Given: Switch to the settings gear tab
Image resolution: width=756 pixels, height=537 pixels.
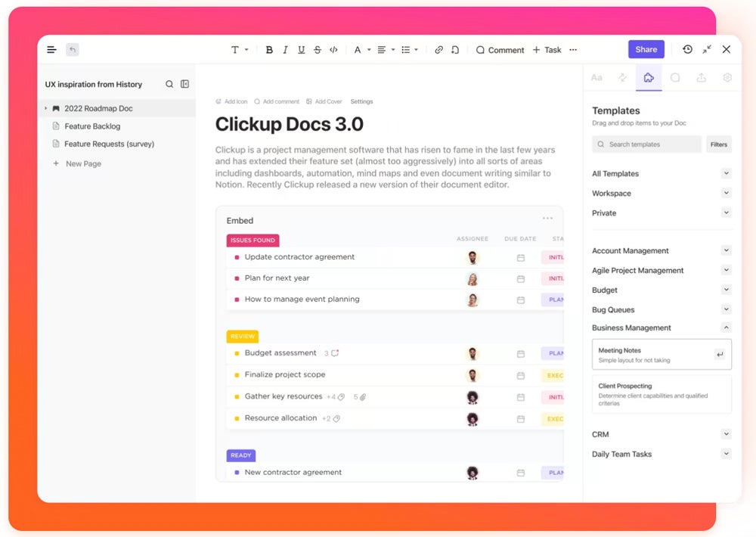Looking at the screenshot, I should pyautogui.click(x=727, y=78).
